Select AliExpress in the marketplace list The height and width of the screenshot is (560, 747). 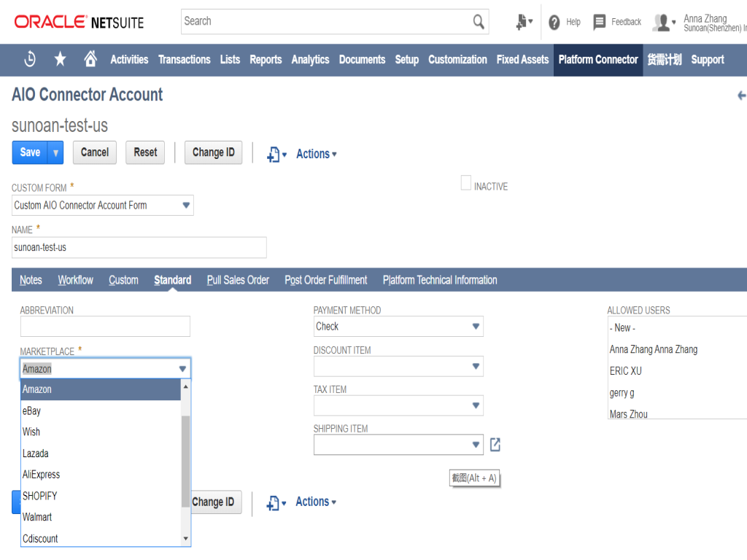tap(101, 474)
